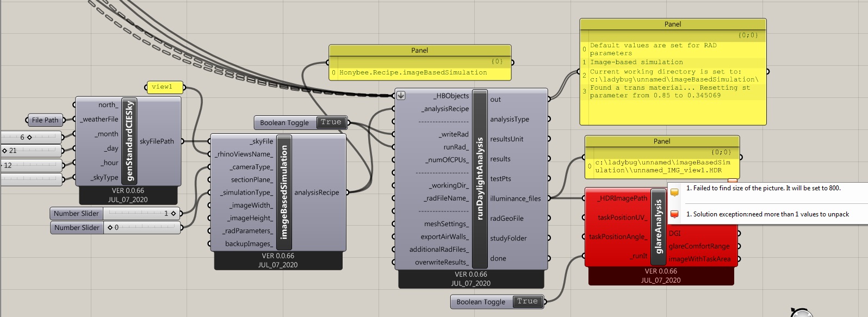Select the genStandardCIESky component name bar
The height and width of the screenshot is (317, 868).
click(x=130, y=142)
